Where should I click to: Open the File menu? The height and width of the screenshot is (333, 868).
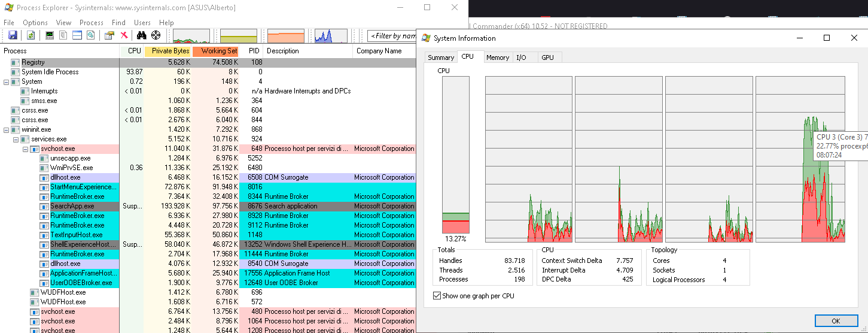9,23
